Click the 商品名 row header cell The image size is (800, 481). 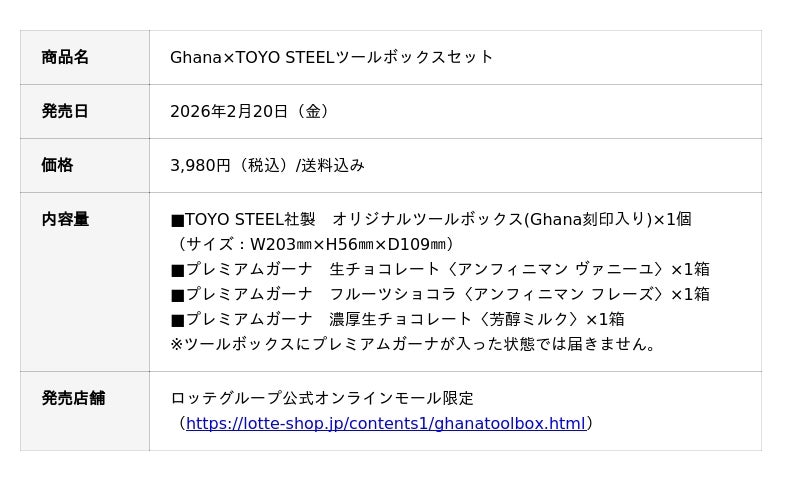pos(65,57)
